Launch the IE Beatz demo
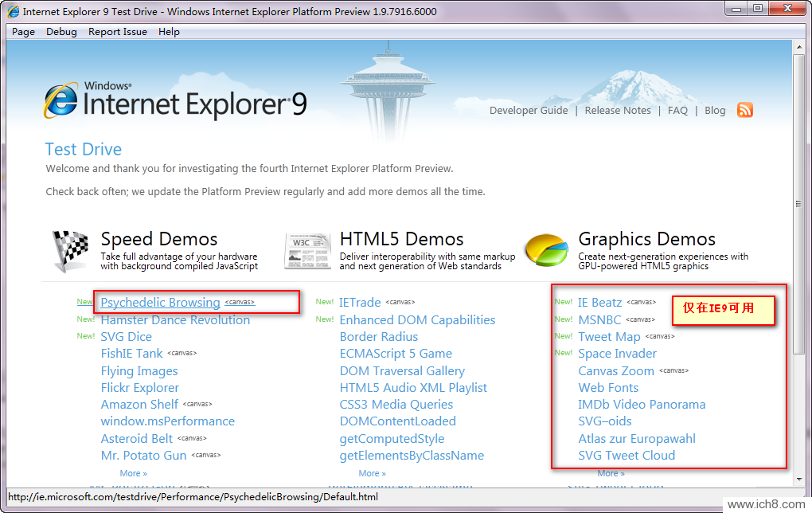Viewport: 812px width, 513px height. point(599,302)
